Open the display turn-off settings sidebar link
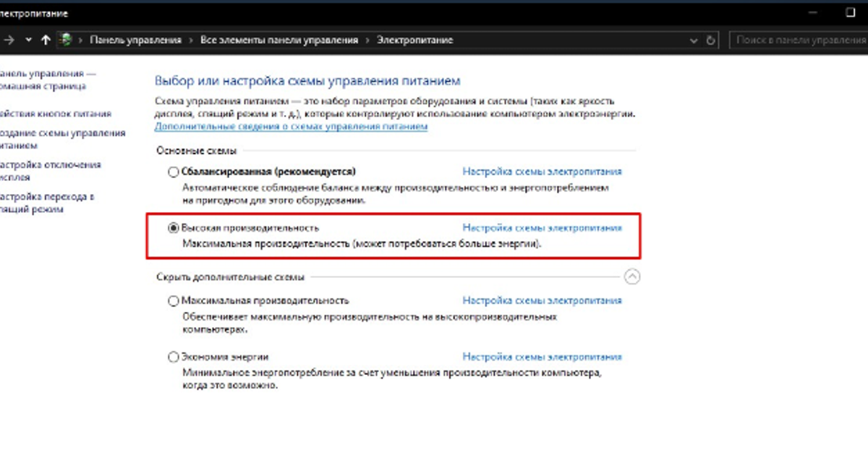Viewport: 868px width, 456px height. point(51,171)
